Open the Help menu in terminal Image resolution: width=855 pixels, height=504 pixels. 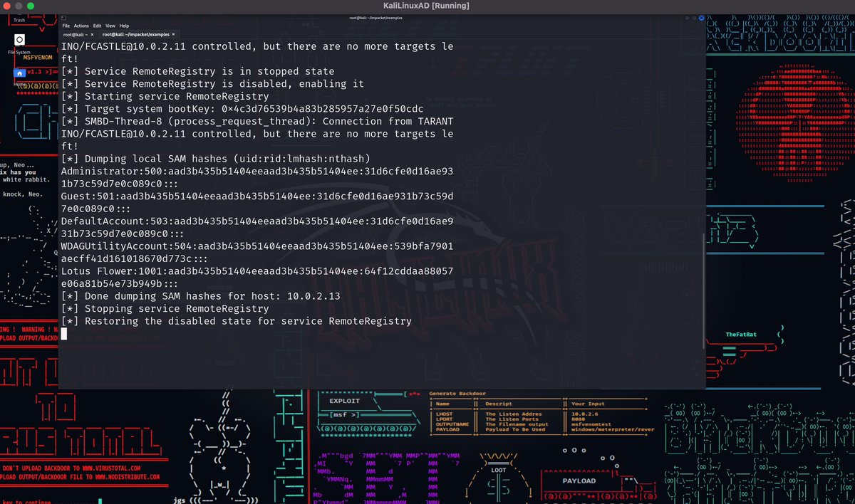click(125, 26)
